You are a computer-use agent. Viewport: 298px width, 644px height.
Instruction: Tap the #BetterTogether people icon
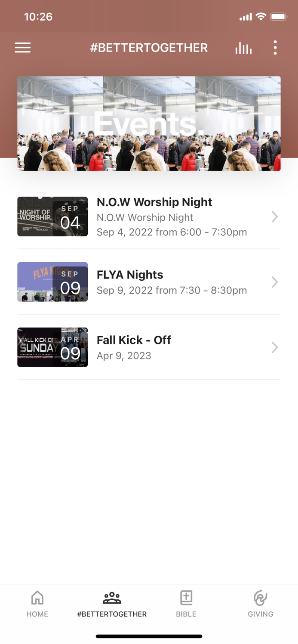click(111, 597)
